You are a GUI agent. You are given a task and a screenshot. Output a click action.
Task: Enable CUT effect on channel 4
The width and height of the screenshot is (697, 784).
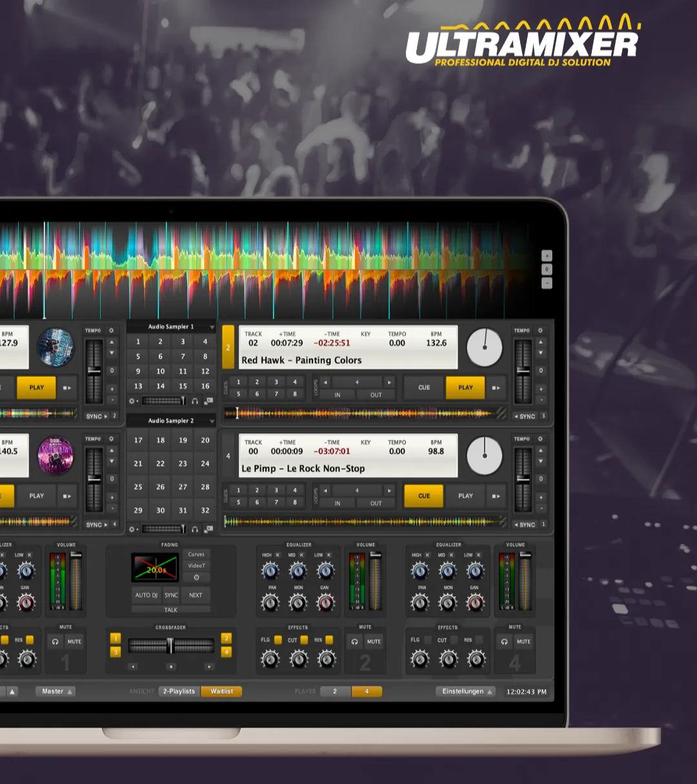pos(454,640)
